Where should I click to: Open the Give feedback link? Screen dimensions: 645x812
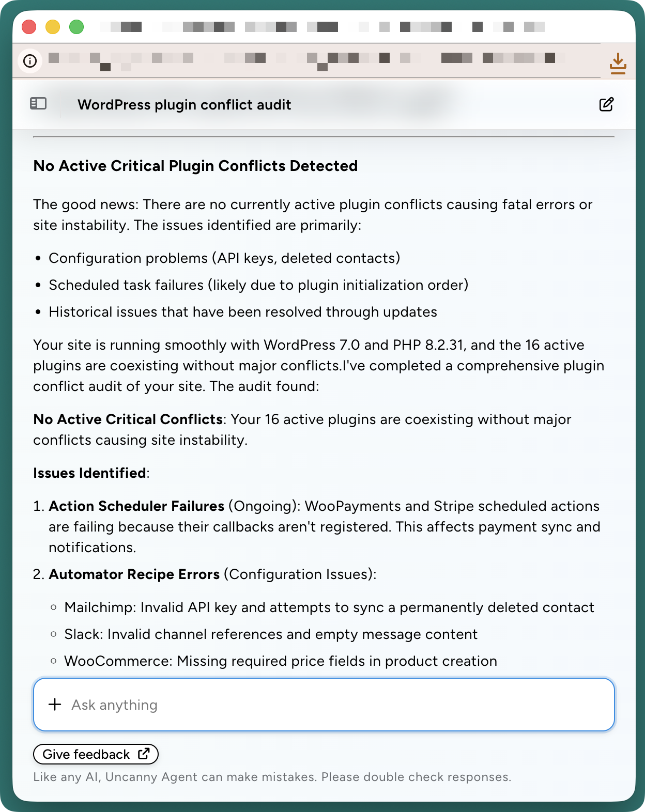click(96, 754)
